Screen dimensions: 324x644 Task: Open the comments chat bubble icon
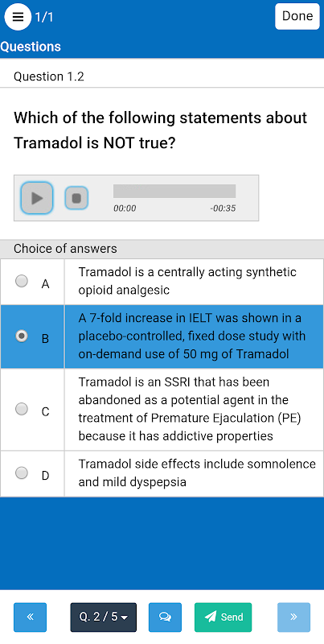pyautogui.click(x=165, y=617)
